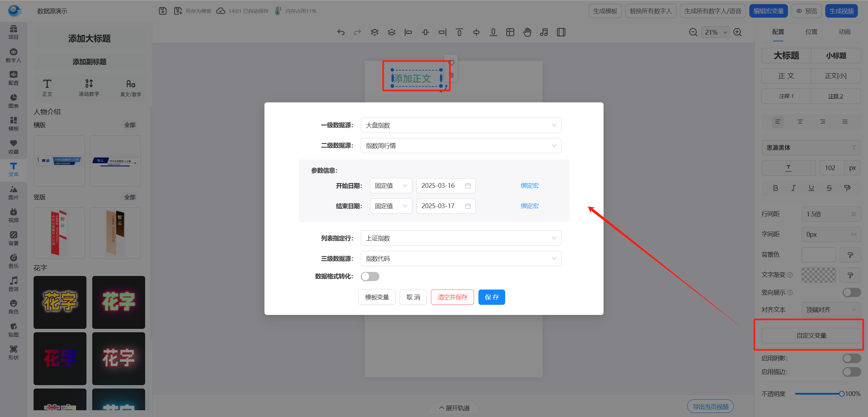This screenshot has width=868, height=417.
Task: Open the 对齐文本 顶端对齐 dropdown
Action: coord(831,310)
